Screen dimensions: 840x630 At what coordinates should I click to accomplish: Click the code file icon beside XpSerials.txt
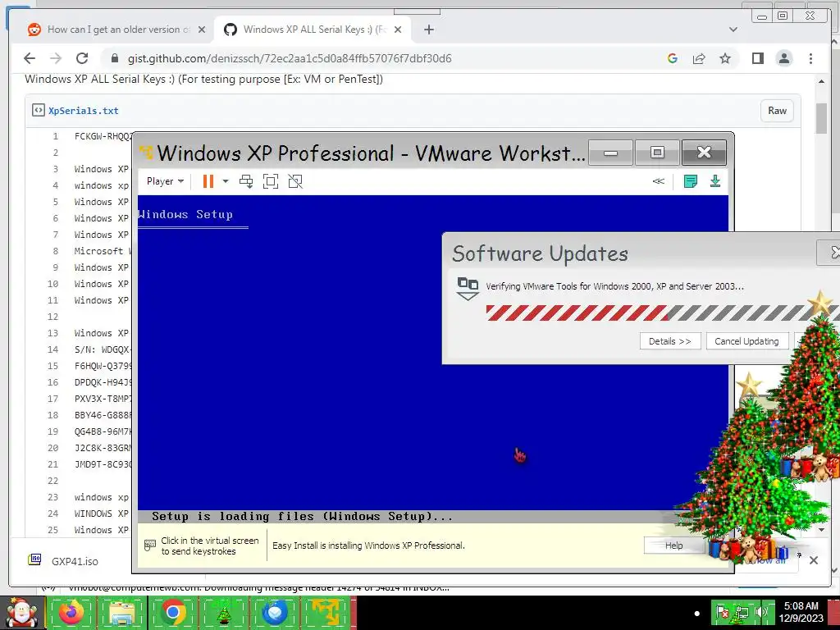click(38, 111)
